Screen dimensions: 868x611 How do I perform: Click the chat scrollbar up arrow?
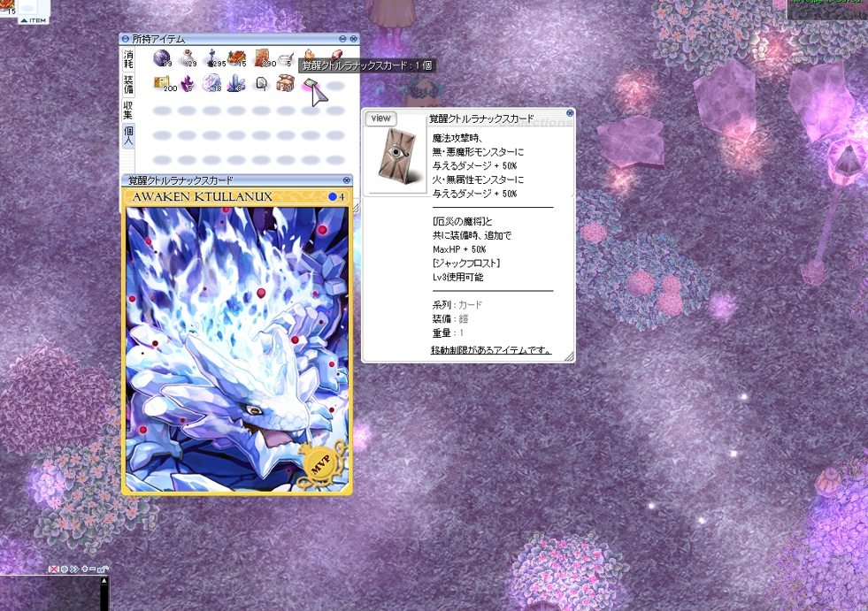point(104,581)
